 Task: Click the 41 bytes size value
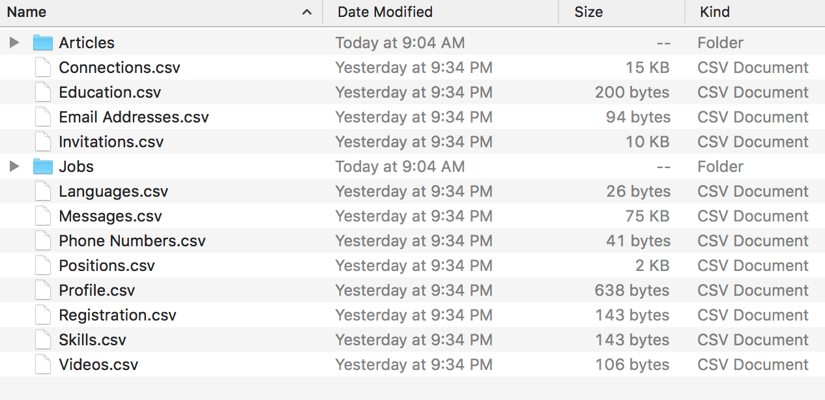click(x=638, y=241)
